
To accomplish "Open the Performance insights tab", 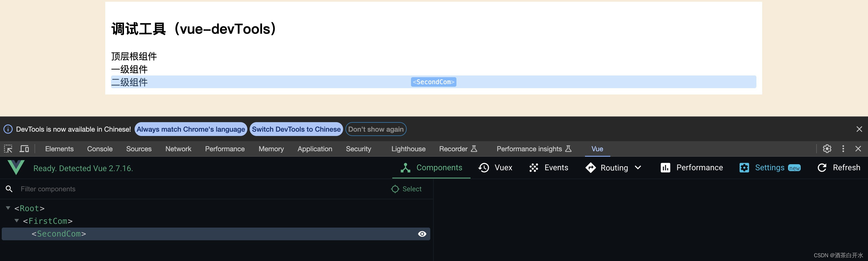I will click(x=534, y=149).
